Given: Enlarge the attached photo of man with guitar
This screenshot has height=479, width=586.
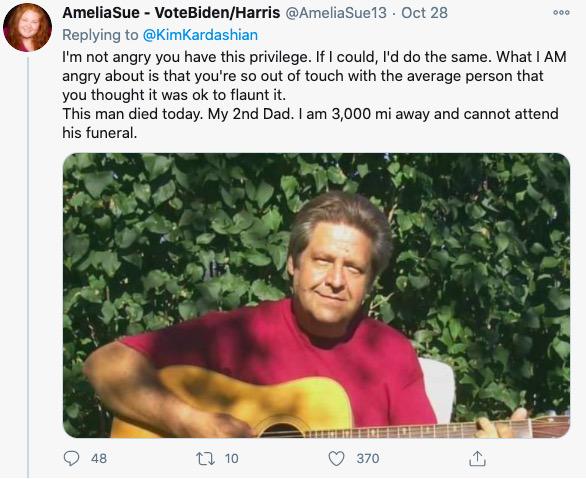Looking at the screenshot, I should coord(316,295).
